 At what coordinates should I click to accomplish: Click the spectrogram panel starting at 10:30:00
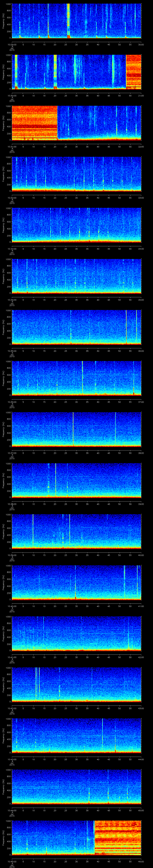(x=76, y=72)
